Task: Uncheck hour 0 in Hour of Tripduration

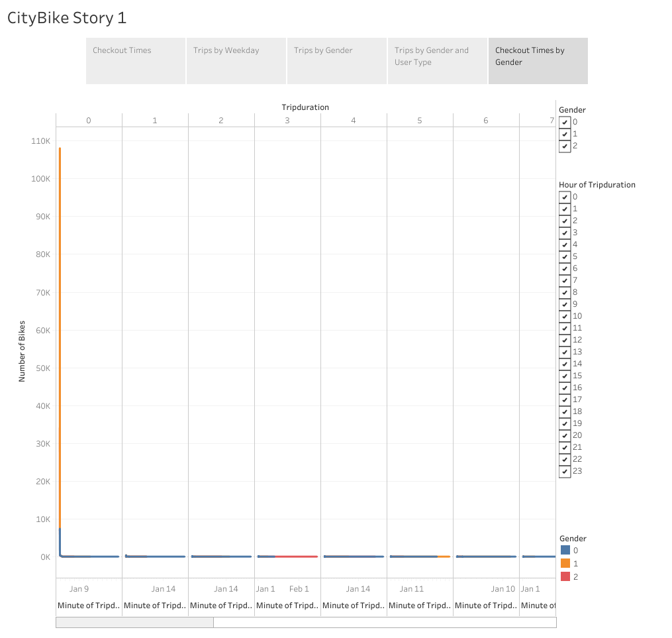Action: (565, 197)
